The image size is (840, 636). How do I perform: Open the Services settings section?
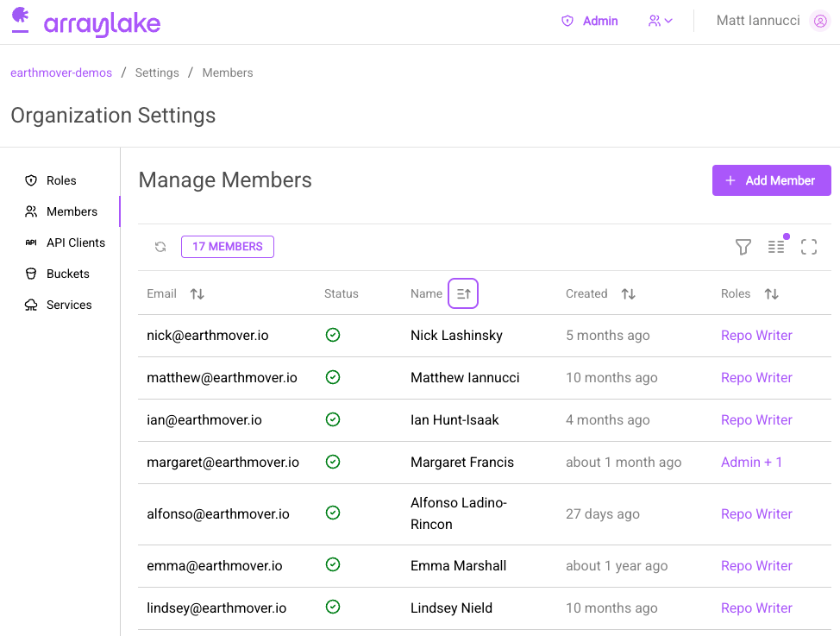(60, 305)
